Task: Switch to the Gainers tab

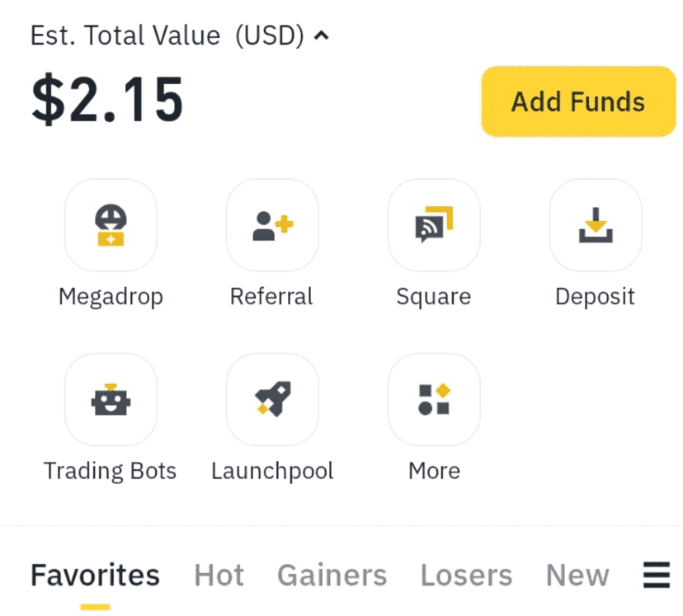Action: tap(332, 575)
